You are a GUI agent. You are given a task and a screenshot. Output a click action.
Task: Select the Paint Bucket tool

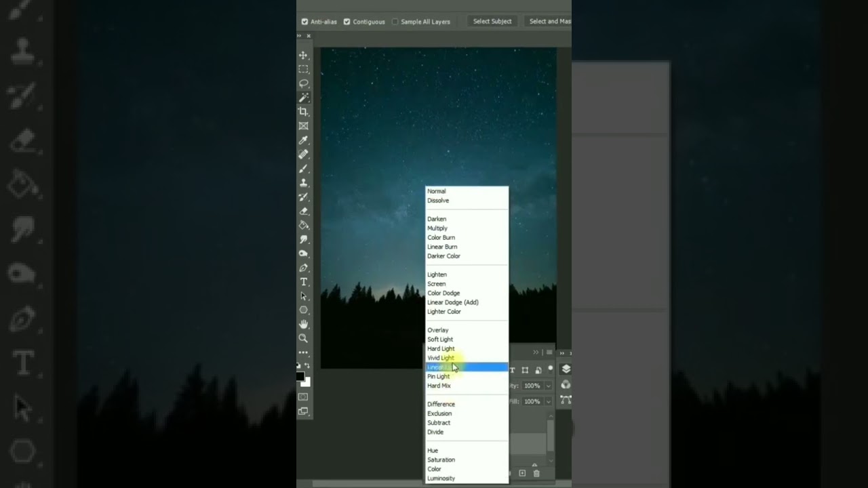pyautogui.click(x=303, y=225)
